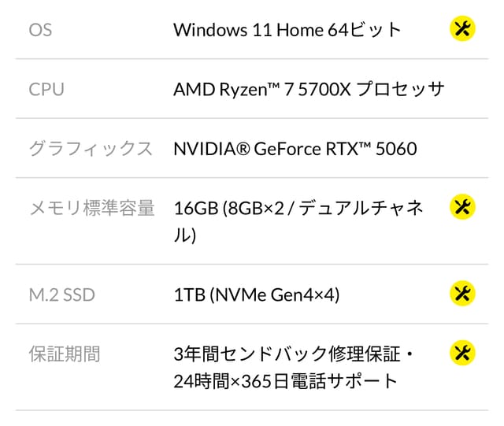Viewport: 504px width, 426px height.
Task: Click the グラフィックス label
Action: [x=91, y=148]
